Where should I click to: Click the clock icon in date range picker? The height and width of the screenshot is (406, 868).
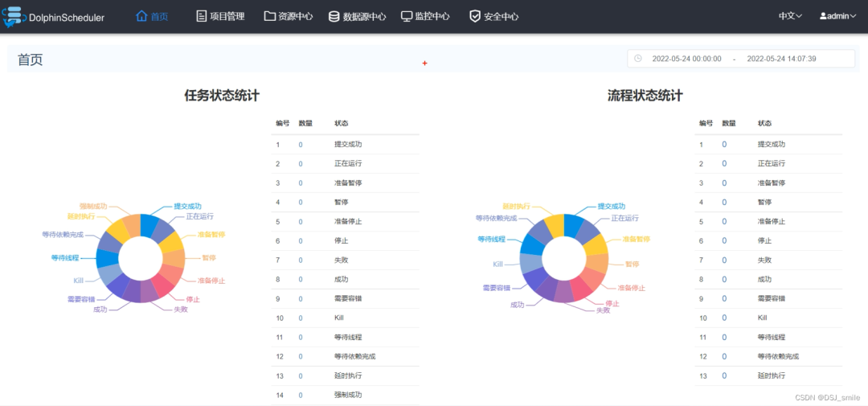637,58
